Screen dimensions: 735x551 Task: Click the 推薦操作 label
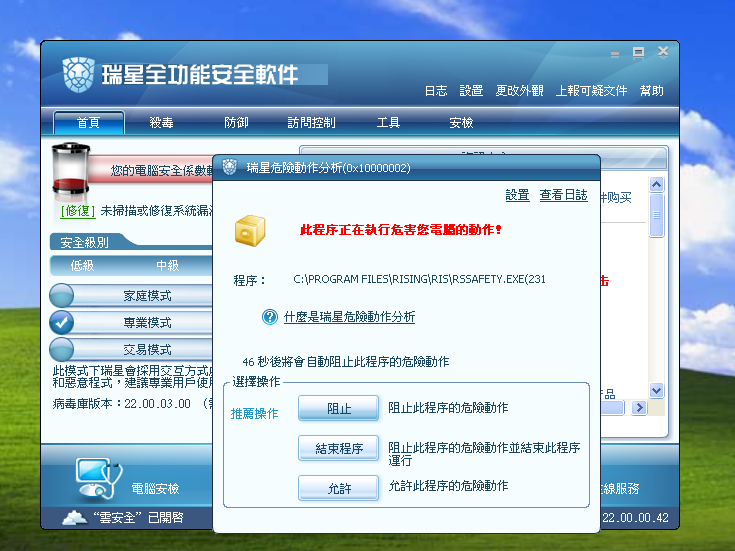tap(255, 414)
